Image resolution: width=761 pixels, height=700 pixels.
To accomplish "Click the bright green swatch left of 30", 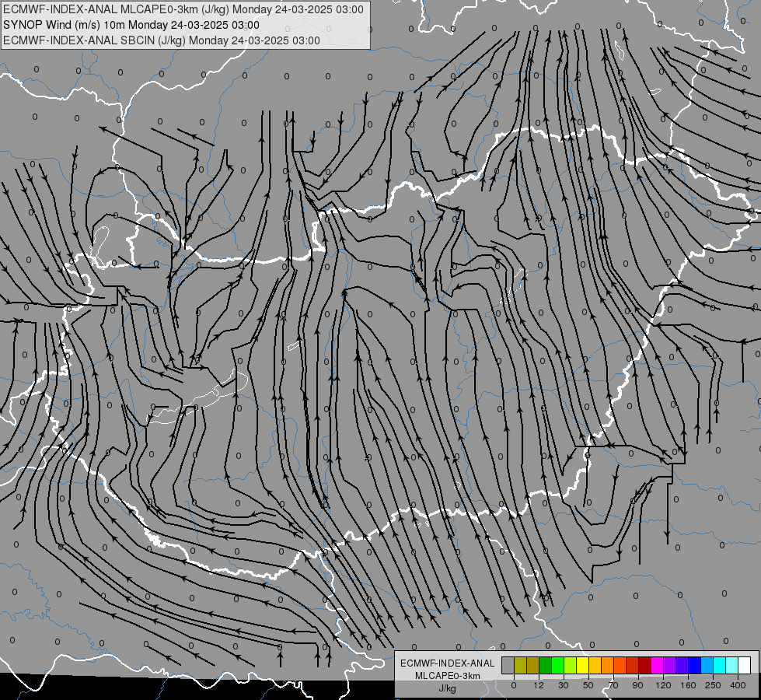I will coord(557,666).
